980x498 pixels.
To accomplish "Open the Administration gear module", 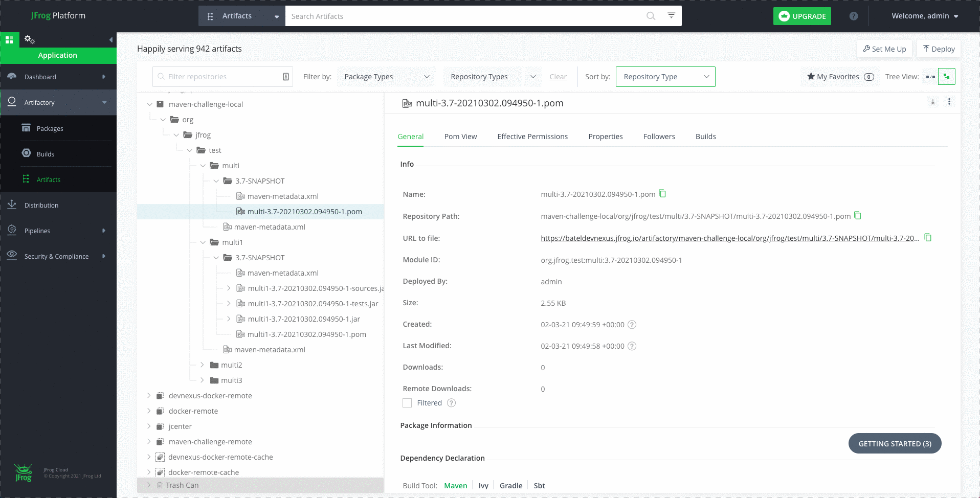I will (30, 40).
